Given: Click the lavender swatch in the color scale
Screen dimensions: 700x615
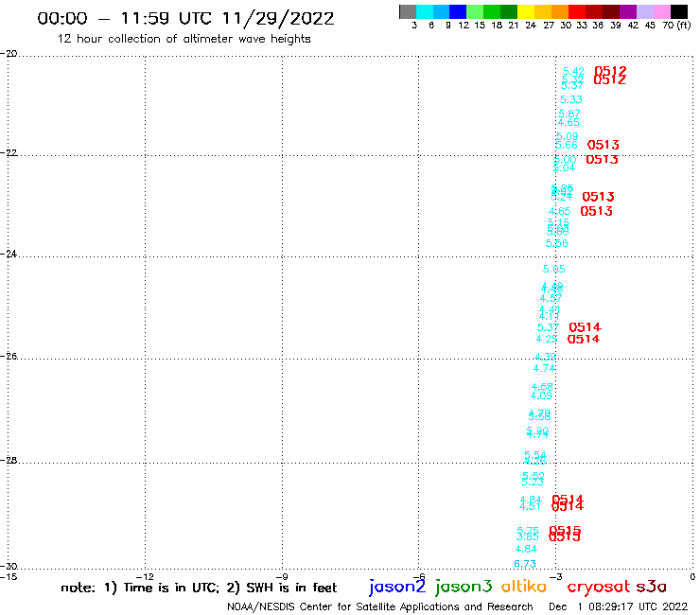Looking at the screenshot, I should click(645, 11).
